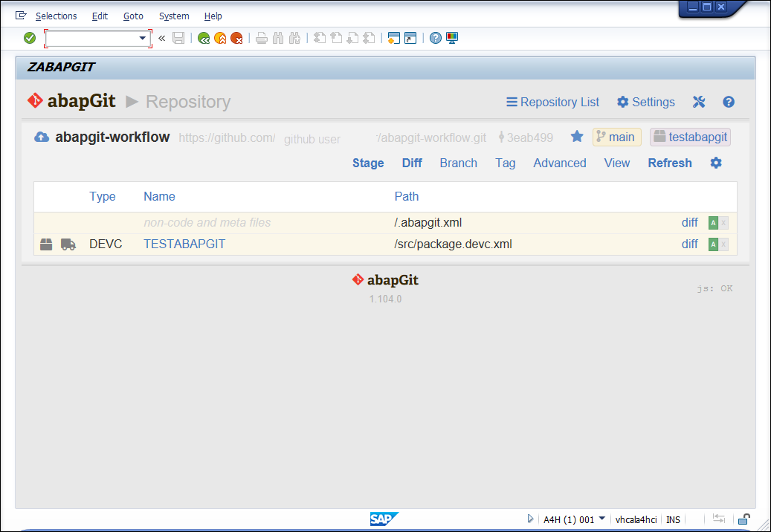
Task: Click Stage in repository toolbar
Action: pyautogui.click(x=368, y=163)
